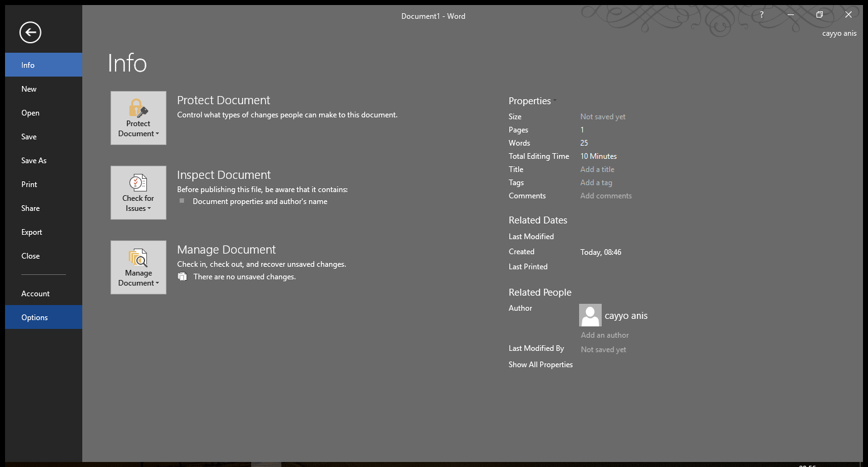Click the Protect Document heading
868x467 pixels.
tap(224, 100)
